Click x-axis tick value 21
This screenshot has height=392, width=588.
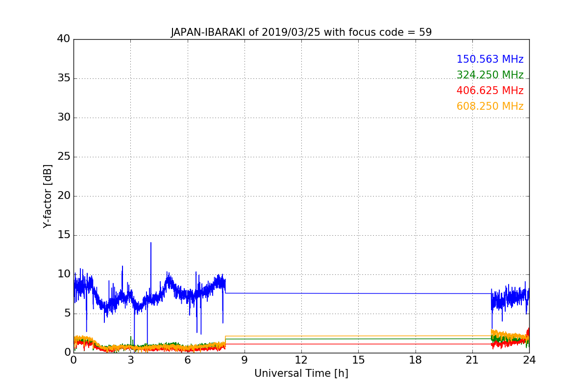(472, 360)
